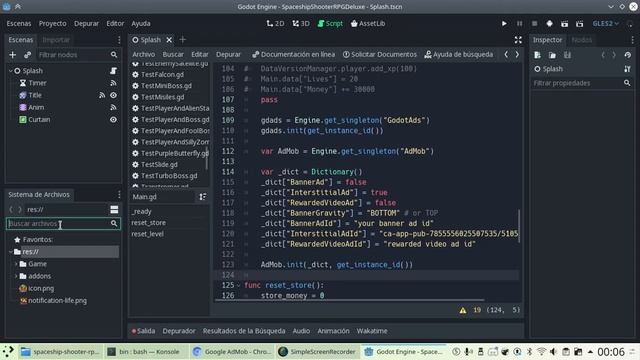Screen dimensions: 640x360
Task: Open Animación bottom panel
Action: click(x=333, y=331)
